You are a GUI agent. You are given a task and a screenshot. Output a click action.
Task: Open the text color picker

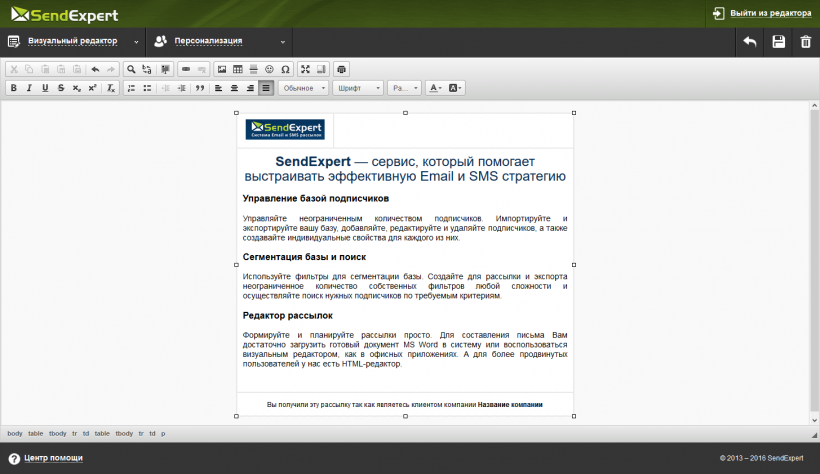(435, 88)
